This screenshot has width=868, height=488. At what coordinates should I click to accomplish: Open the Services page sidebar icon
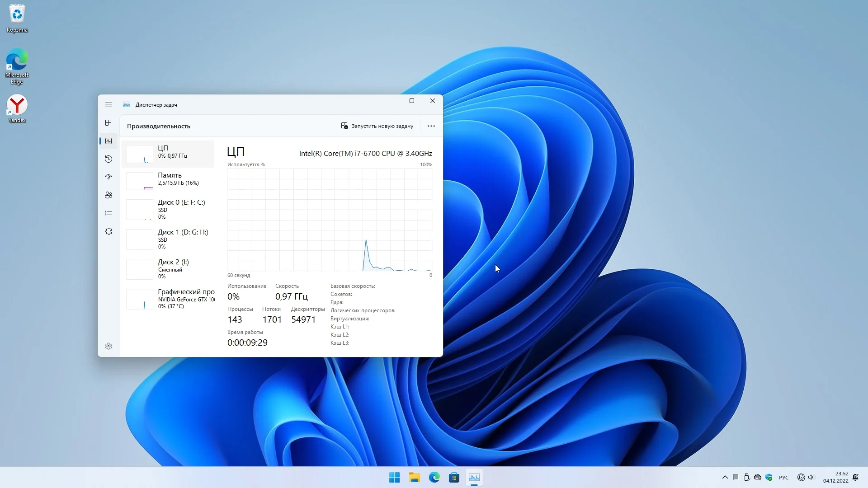(x=108, y=231)
